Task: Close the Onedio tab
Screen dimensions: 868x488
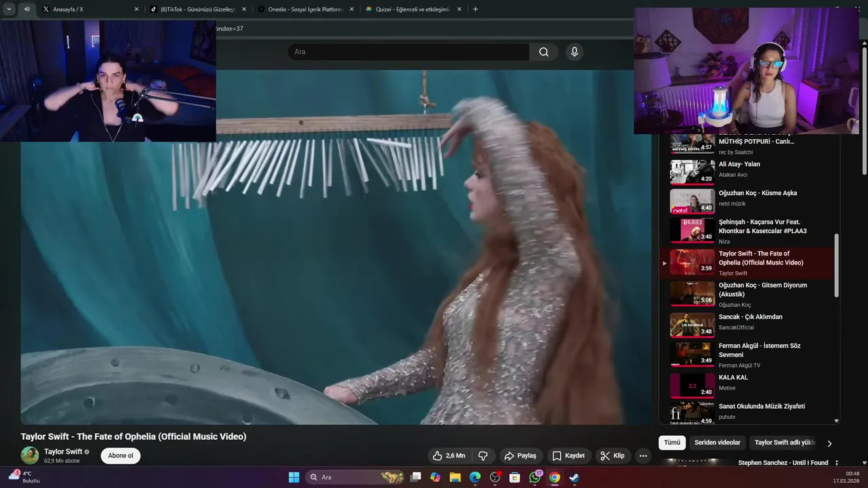Action: [351, 9]
